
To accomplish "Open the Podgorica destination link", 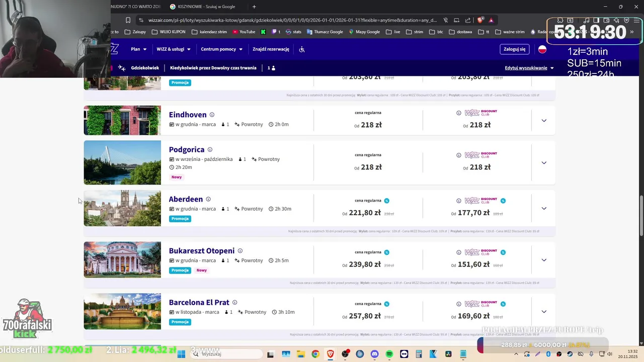I will [x=187, y=149].
